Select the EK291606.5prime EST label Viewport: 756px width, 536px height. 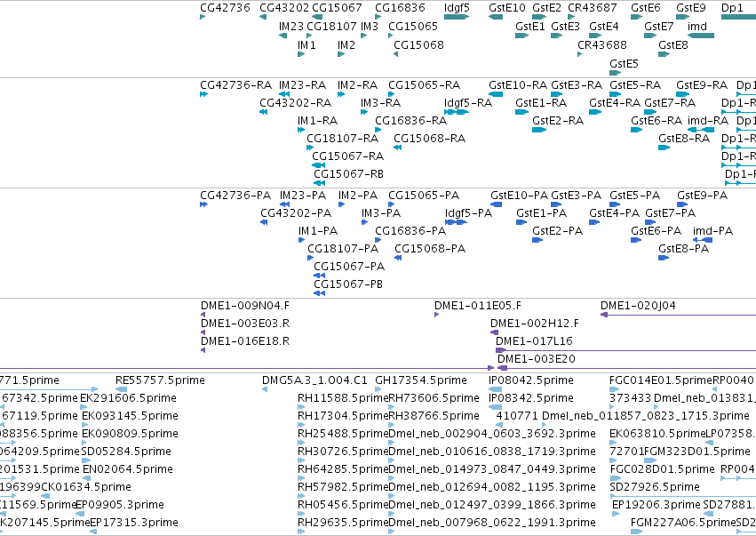click(x=128, y=398)
